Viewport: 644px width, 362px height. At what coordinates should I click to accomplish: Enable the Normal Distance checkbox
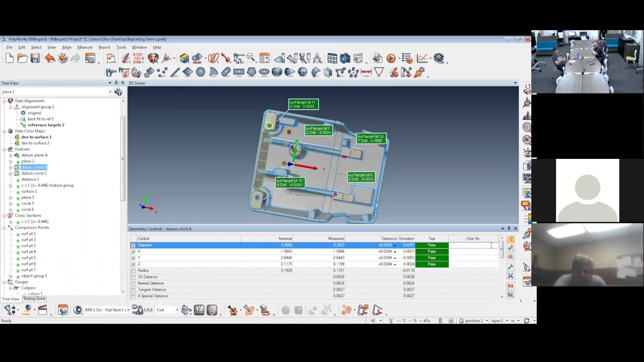(x=133, y=284)
